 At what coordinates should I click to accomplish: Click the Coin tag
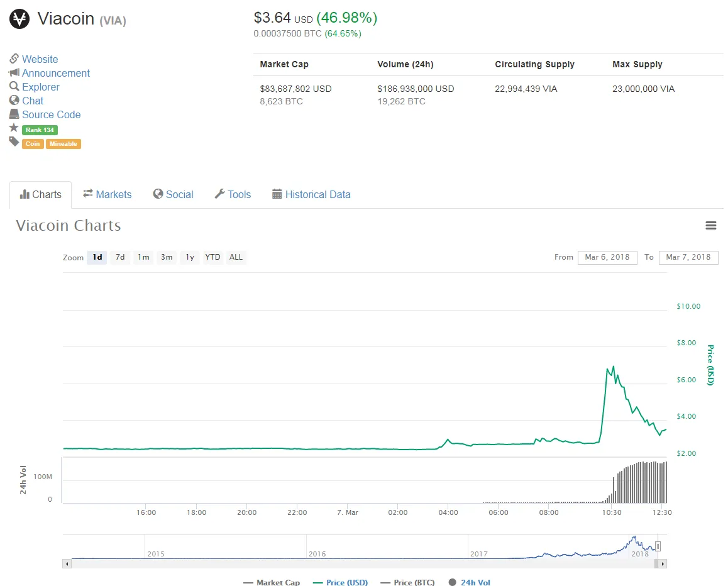point(33,144)
